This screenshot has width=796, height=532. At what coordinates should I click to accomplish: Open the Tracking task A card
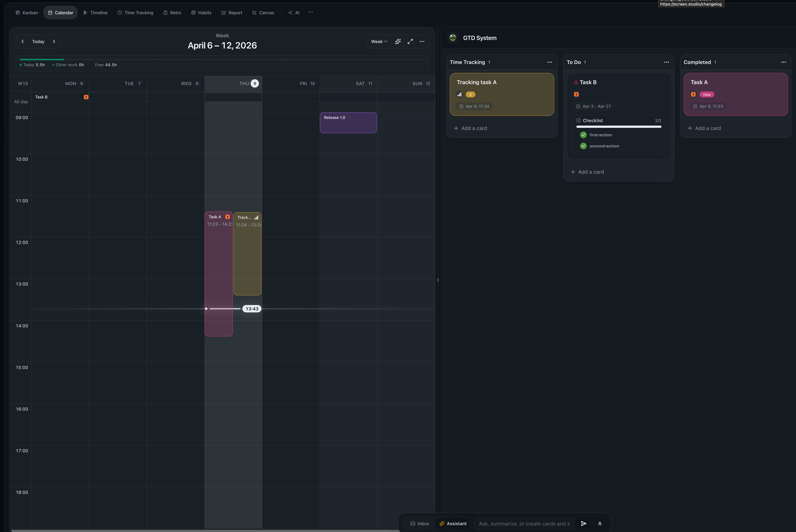[x=502, y=94]
